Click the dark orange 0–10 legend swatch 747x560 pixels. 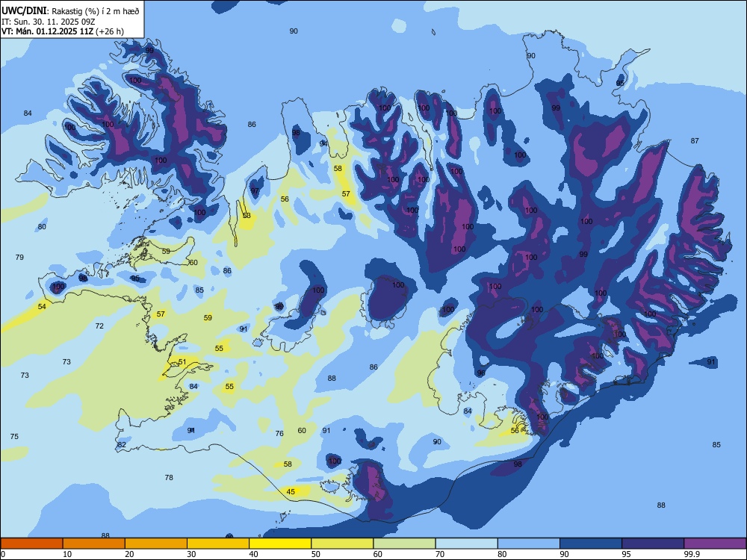31,544
